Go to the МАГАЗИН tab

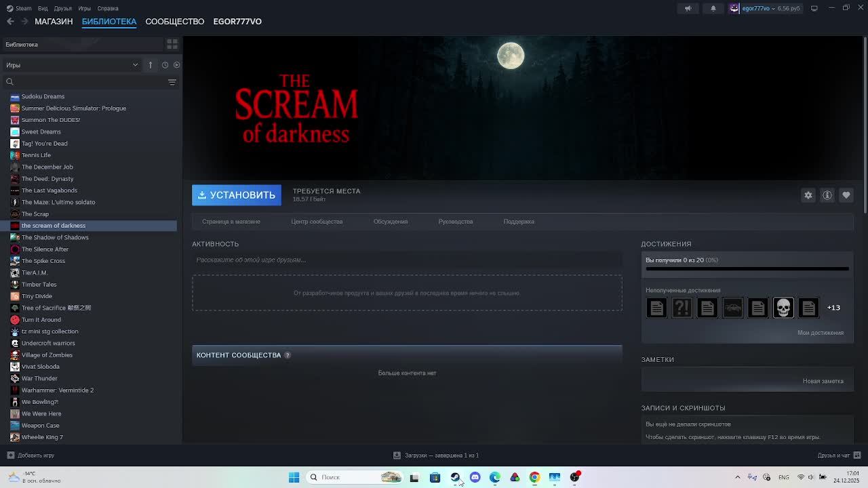click(x=54, y=22)
